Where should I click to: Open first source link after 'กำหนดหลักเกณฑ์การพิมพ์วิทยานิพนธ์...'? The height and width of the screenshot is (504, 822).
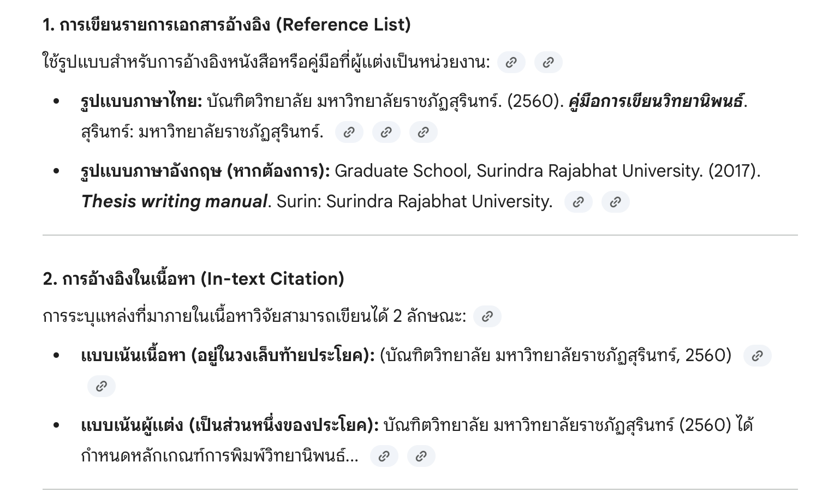(x=384, y=456)
